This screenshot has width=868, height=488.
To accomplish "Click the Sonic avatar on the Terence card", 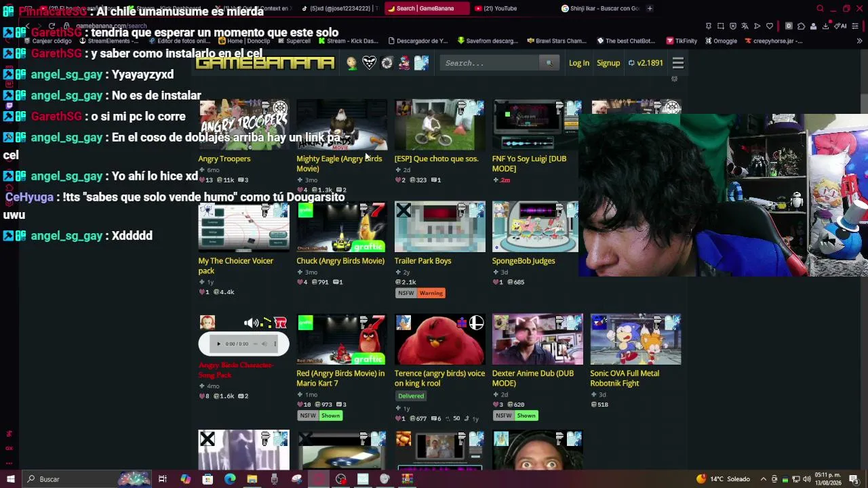I will click(403, 323).
